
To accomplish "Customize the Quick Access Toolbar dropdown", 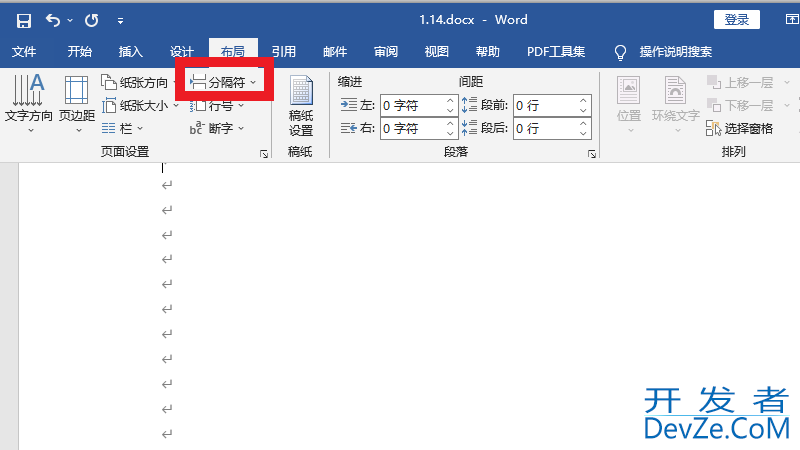I will pos(120,21).
